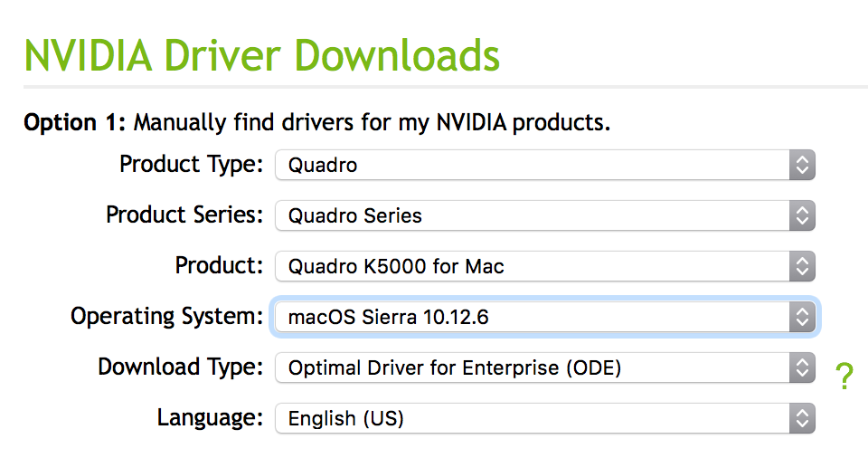Open the Product Series dropdown
This screenshot has height=458, width=868.
545,215
